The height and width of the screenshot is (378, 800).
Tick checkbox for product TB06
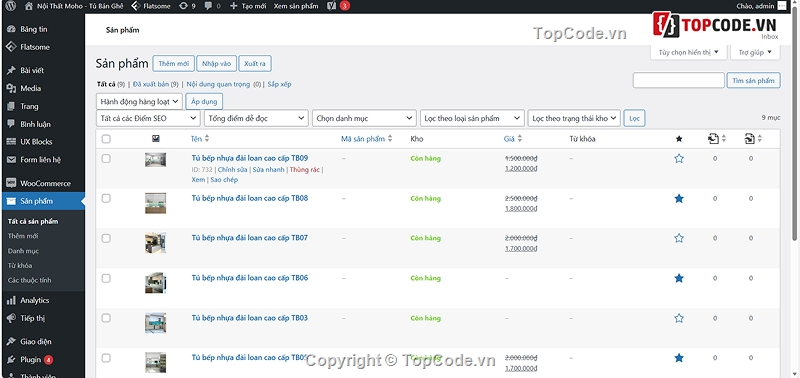(x=106, y=278)
